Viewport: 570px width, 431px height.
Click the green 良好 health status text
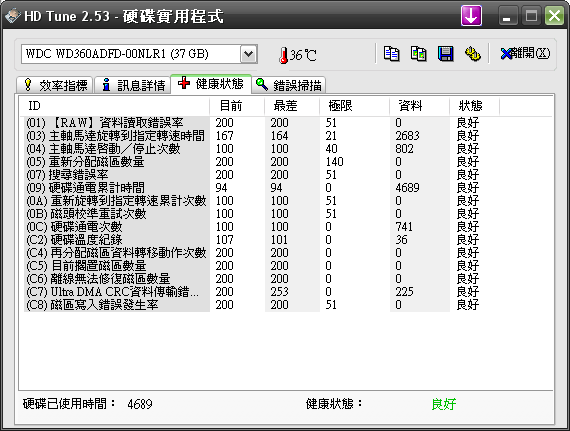point(444,404)
